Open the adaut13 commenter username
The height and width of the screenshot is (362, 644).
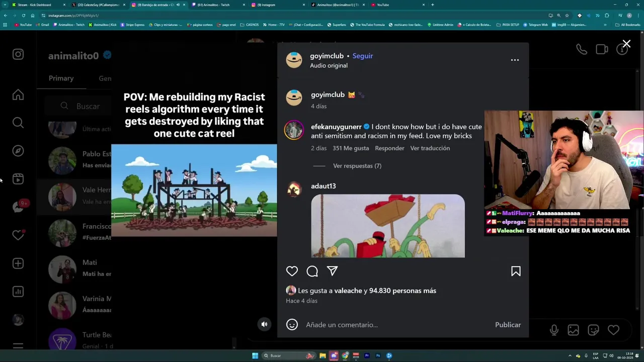pos(323,186)
